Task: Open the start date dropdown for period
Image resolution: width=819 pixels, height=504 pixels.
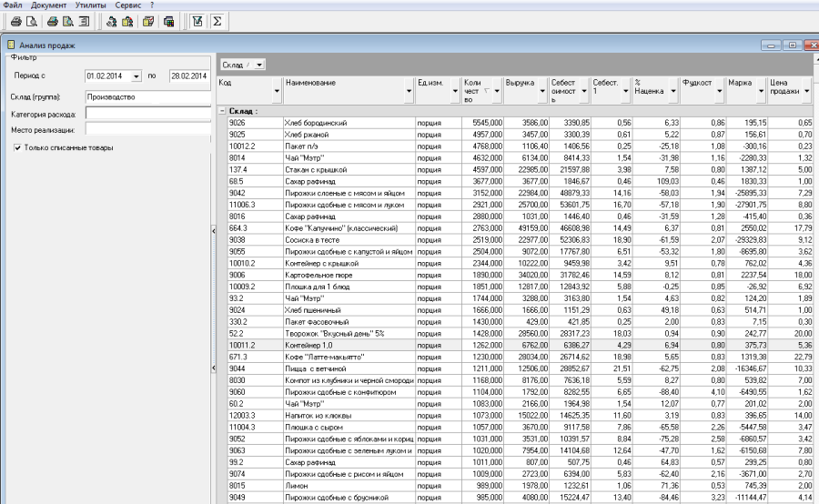Action: click(136, 76)
